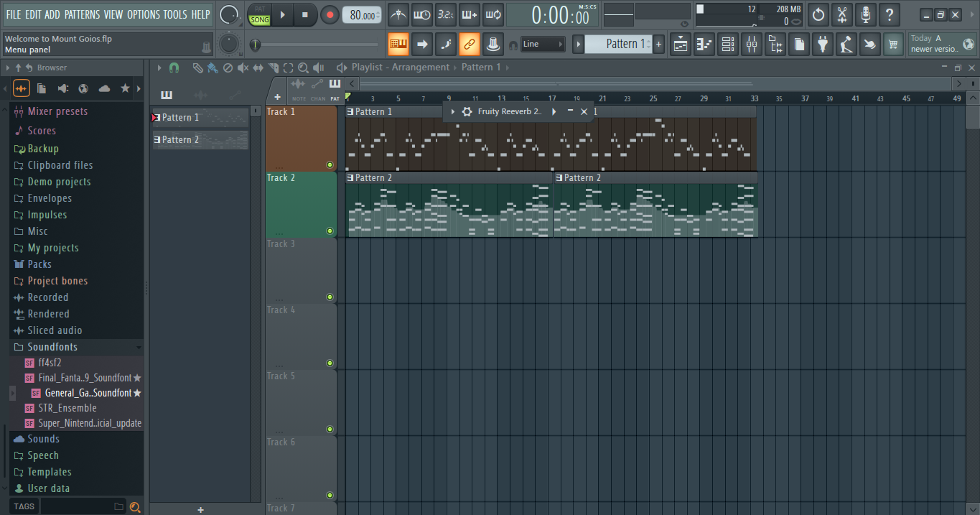
Task: Open the Browser options arrow
Action: (x=8, y=68)
